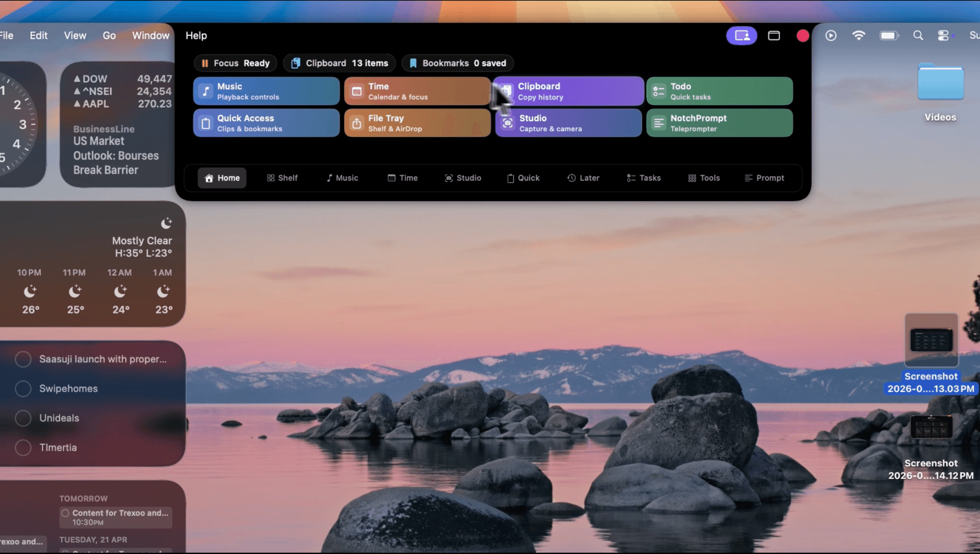Open the Time calendar & focus tile
The width and height of the screenshot is (980, 554).
pyautogui.click(x=417, y=91)
